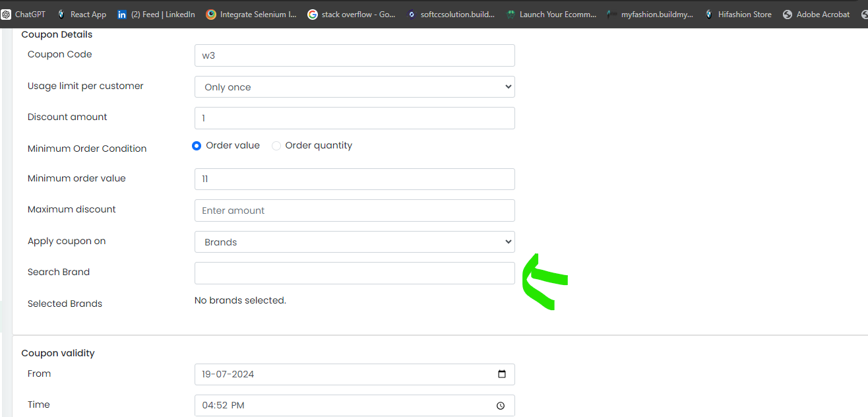Click the Hifashion Store favicon

point(710,14)
